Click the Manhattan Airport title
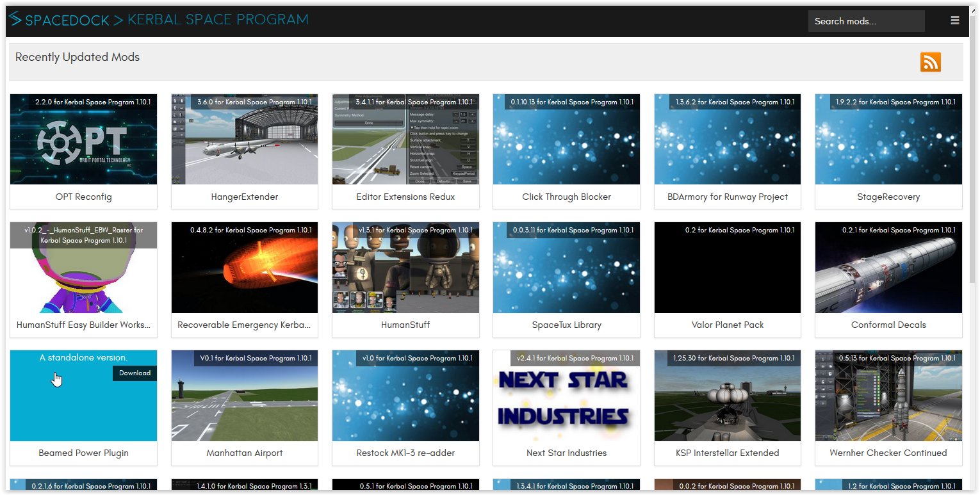 pos(245,453)
